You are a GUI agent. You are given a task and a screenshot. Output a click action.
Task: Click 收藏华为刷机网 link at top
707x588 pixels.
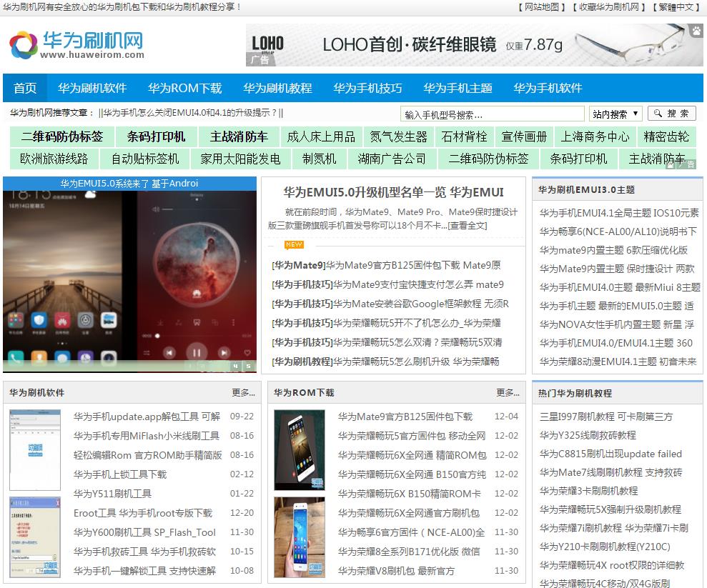click(609, 7)
